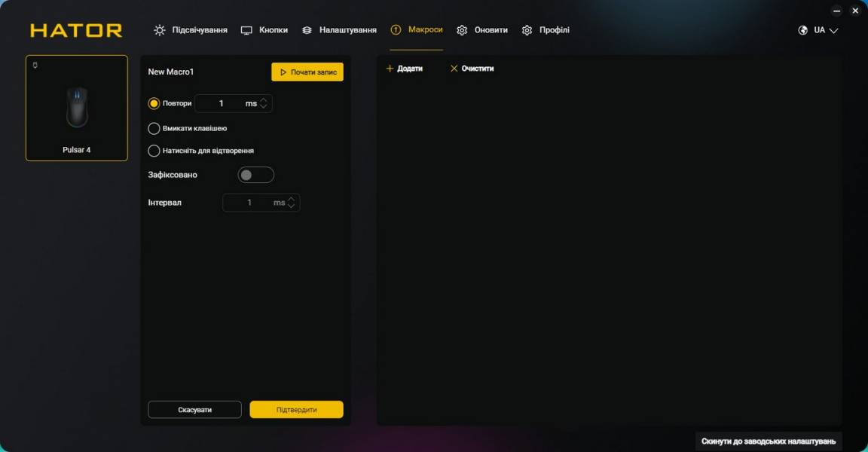The width and height of the screenshot is (868, 452).
Task: Click the New Macro1 name text
Action: point(170,72)
